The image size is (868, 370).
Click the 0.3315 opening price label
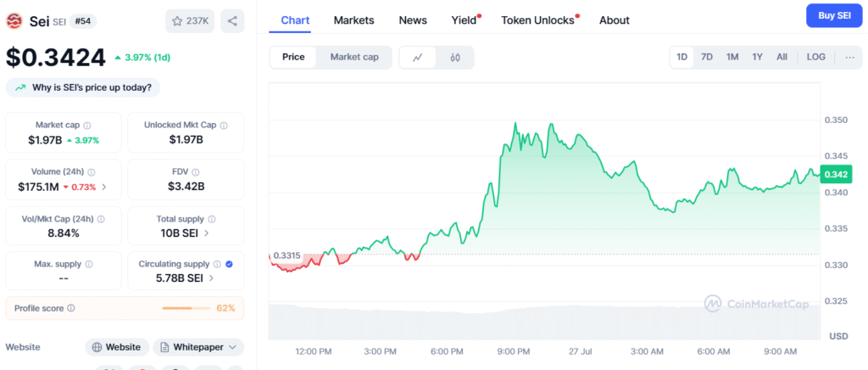[287, 255]
